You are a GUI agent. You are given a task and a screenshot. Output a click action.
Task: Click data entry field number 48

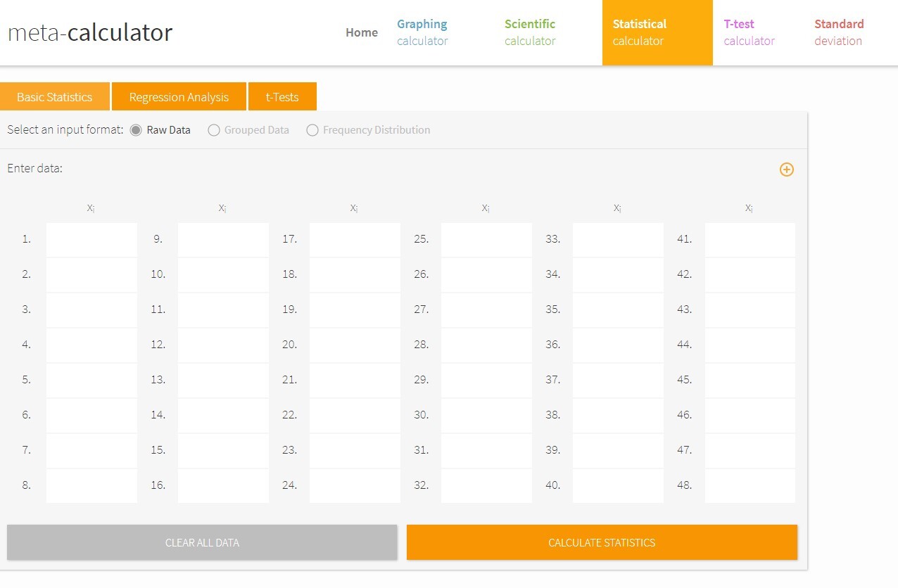(750, 485)
